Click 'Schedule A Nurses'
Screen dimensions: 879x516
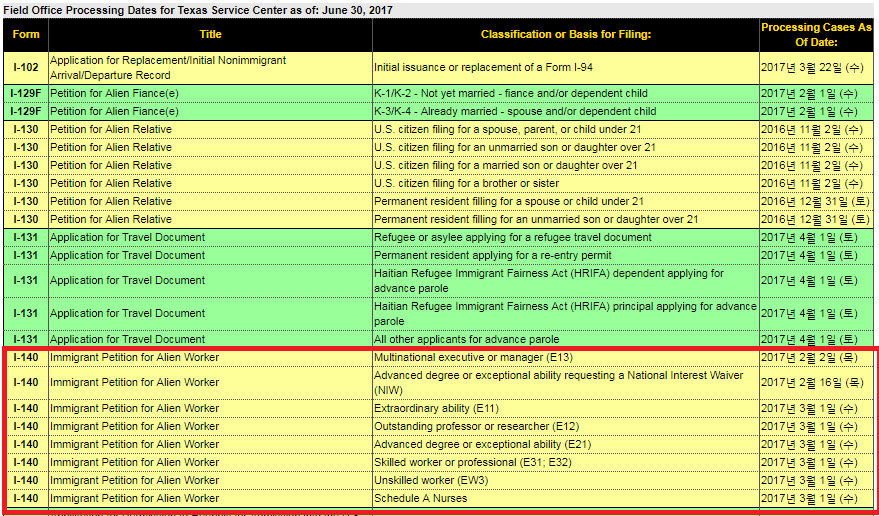point(420,498)
